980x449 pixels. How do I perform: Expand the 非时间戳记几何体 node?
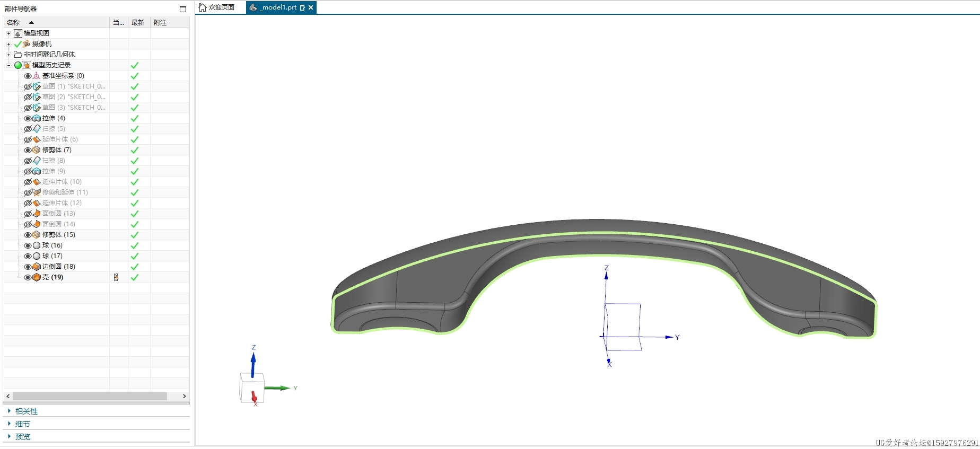coord(8,55)
